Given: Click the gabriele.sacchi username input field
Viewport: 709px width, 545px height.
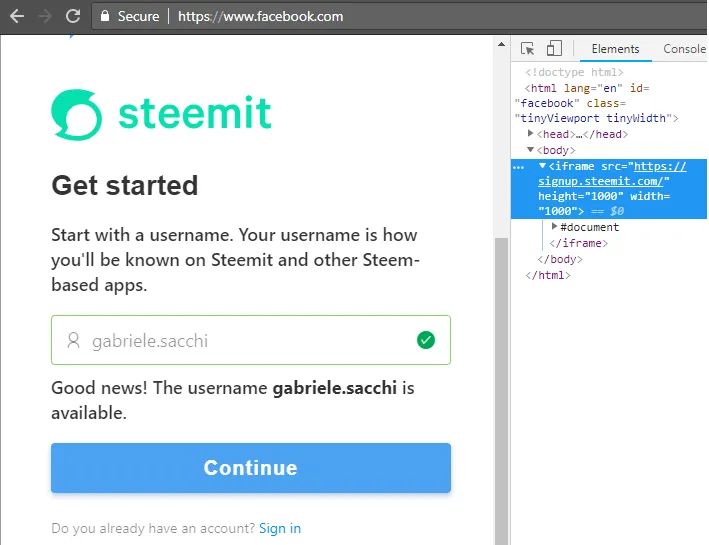Looking at the screenshot, I should pyautogui.click(x=251, y=340).
